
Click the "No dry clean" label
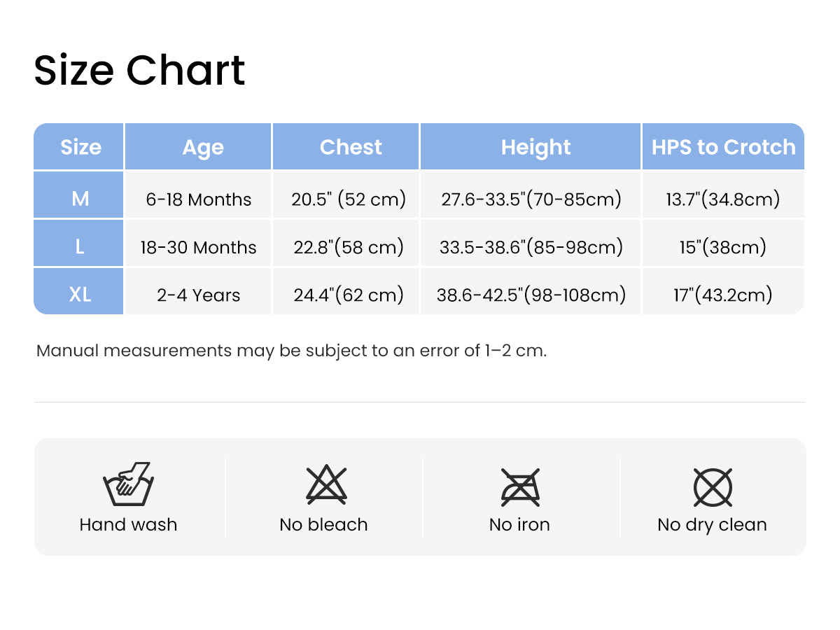point(712,525)
